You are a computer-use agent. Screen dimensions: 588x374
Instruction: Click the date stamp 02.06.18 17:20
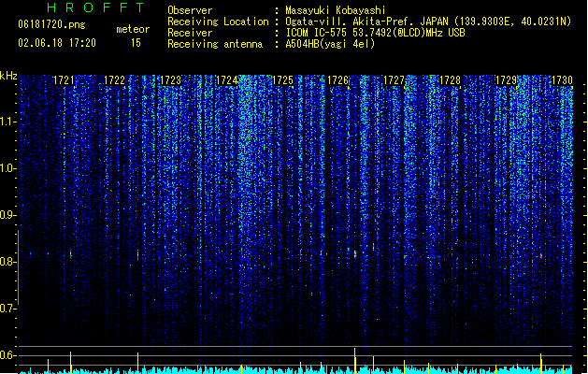pyautogui.click(x=57, y=43)
